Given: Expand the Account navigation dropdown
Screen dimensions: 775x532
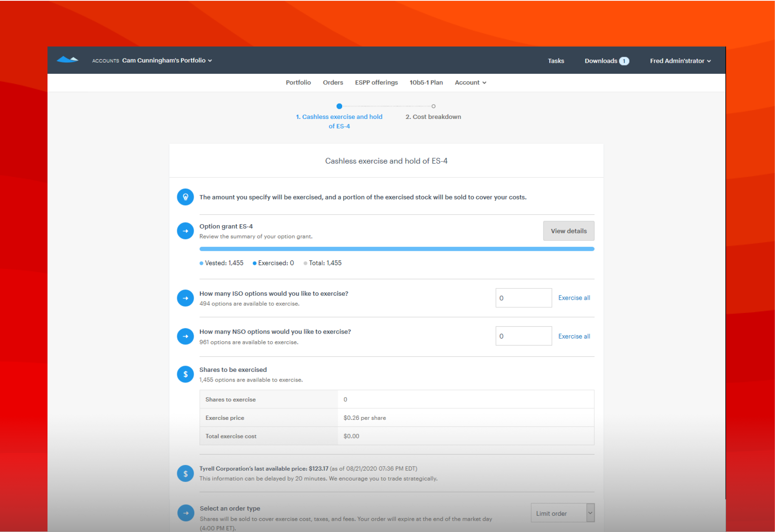Looking at the screenshot, I should pyautogui.click(x=471, y=82).
